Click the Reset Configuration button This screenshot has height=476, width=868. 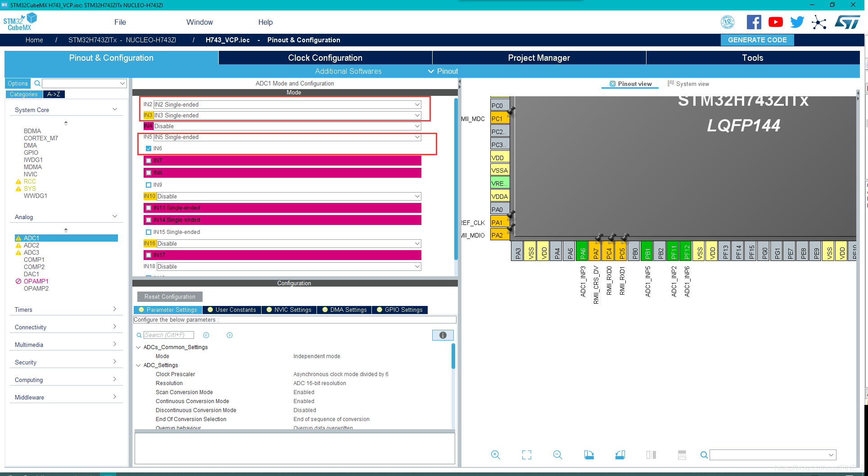170,297
